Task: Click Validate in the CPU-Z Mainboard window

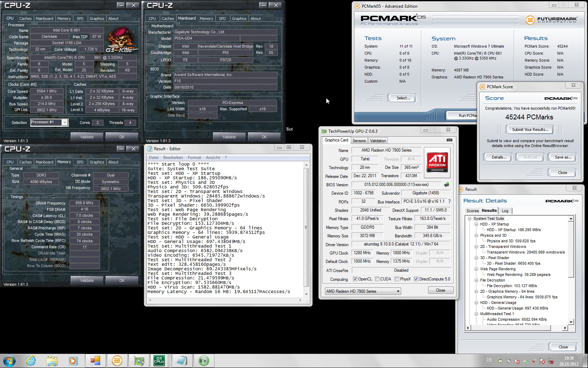Action: (x=229, y=137)
